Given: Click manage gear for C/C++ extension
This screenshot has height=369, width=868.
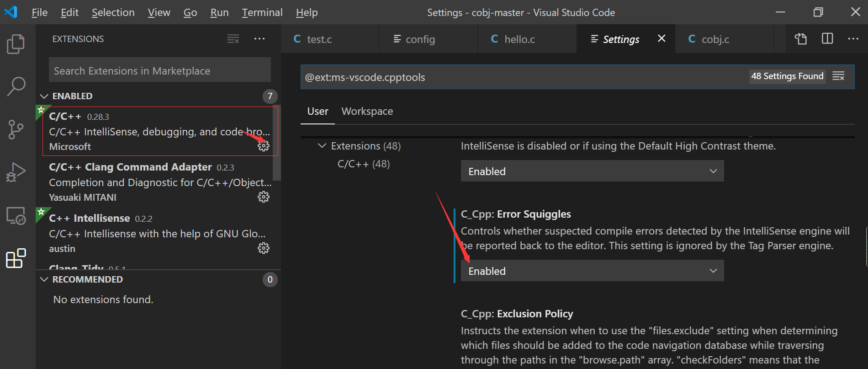Looking at the screenshot, I should tap(264, 146).
